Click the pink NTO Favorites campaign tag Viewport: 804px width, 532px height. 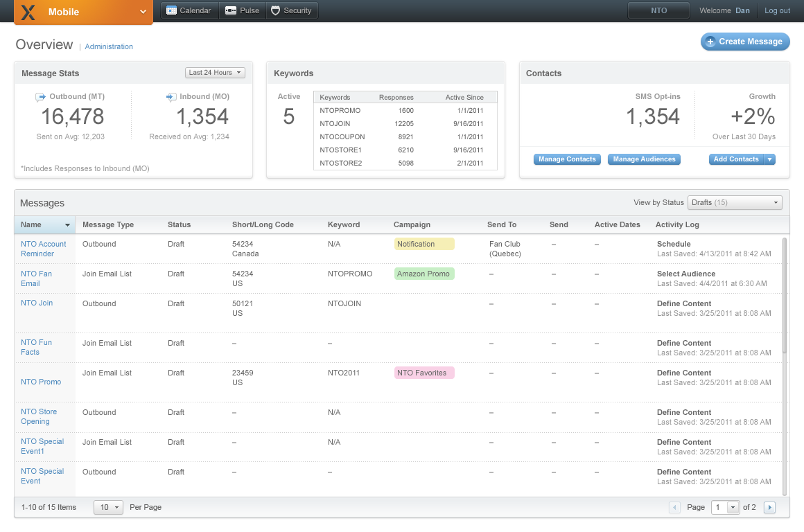click(x=423, y=373)
